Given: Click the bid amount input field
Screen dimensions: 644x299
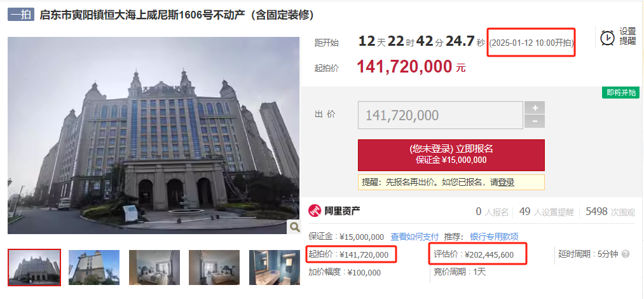Looking at the screenshot, I should (x=441, y=115).
